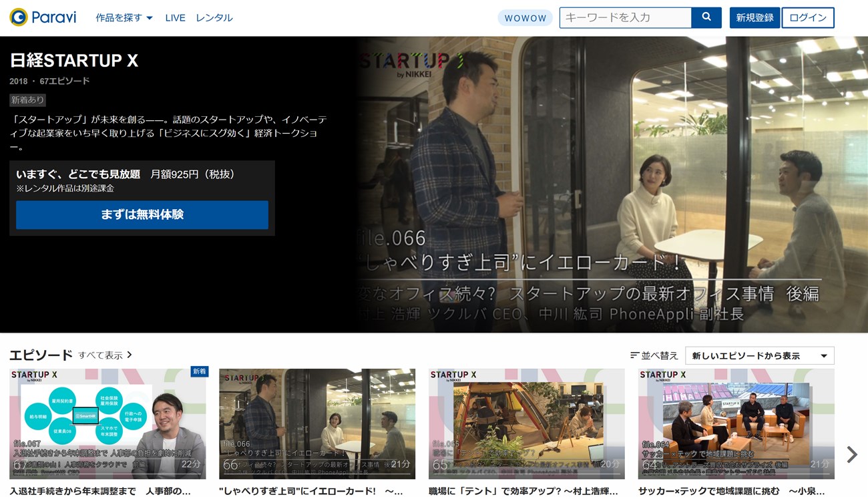868x499 pixels.
Task: Click the 新着 badge on file.067
Action: [199, 371]
